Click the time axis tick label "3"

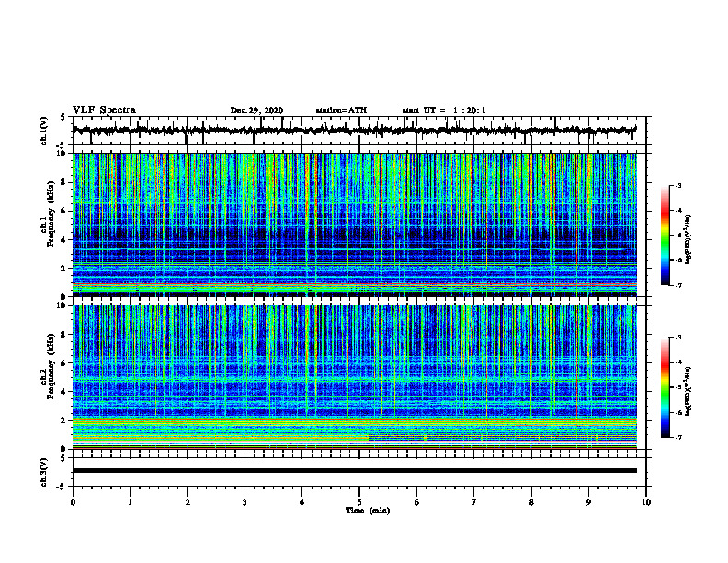click(x=245, y=502)
